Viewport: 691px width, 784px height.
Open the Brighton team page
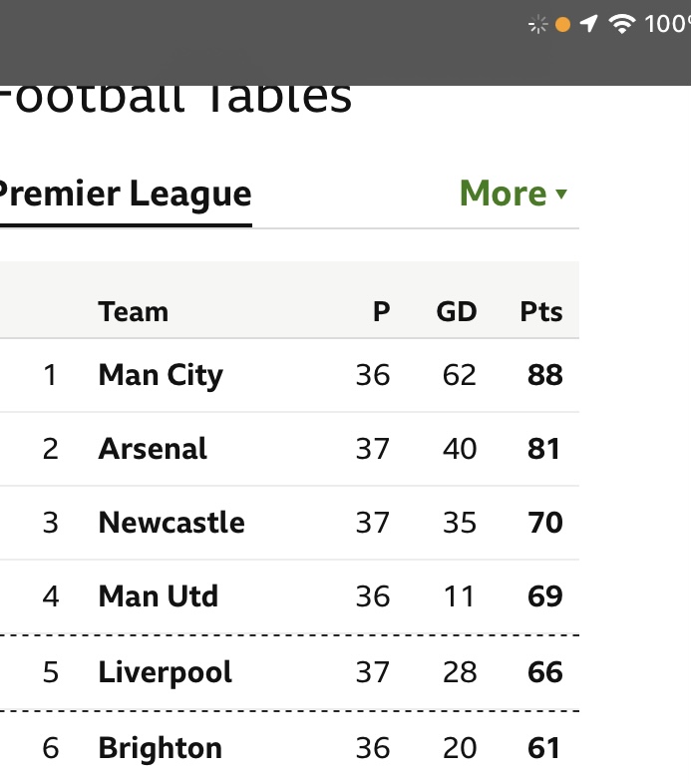pos(160,748)
